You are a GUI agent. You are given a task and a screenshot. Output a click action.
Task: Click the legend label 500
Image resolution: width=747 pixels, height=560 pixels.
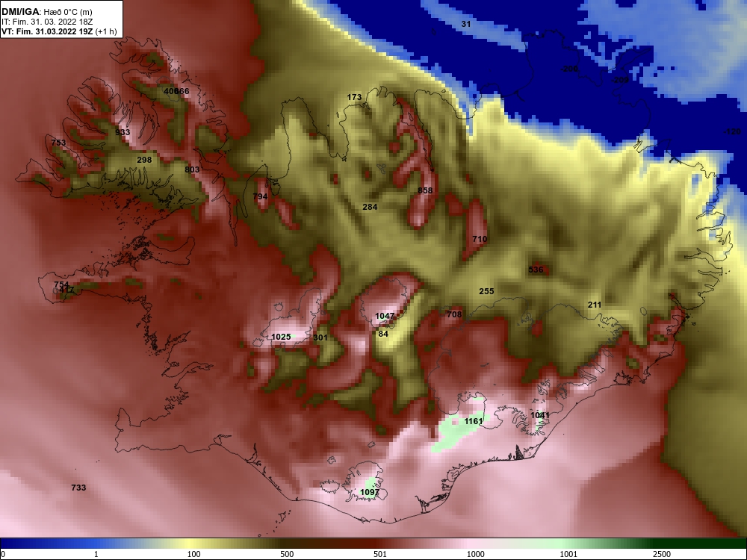[287, 554]
